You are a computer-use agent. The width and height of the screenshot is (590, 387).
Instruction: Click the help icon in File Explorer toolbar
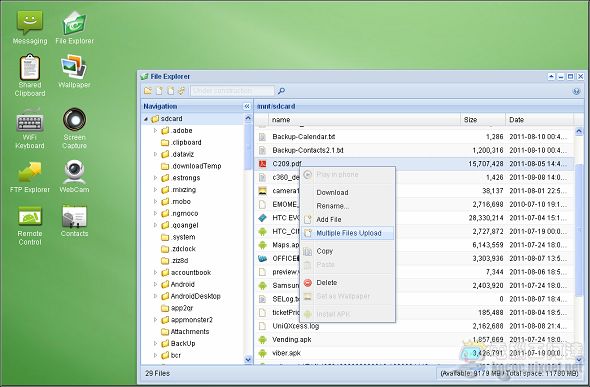pos(576,91)
